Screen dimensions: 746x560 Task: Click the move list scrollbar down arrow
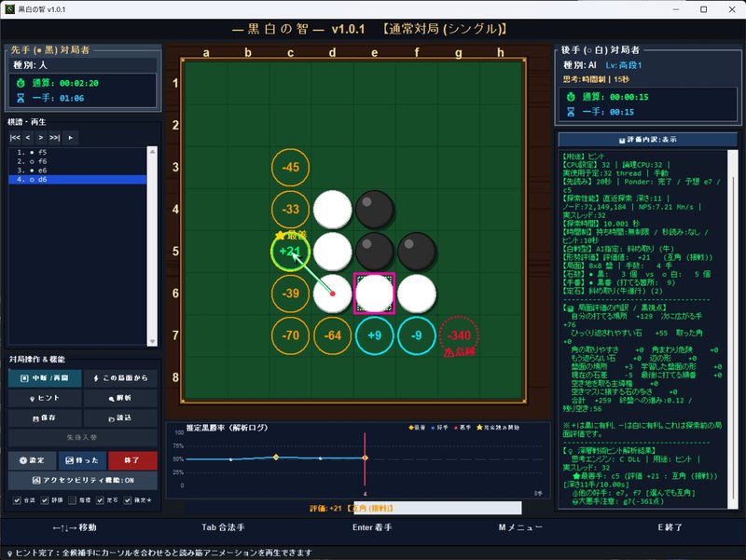(152, 341)
